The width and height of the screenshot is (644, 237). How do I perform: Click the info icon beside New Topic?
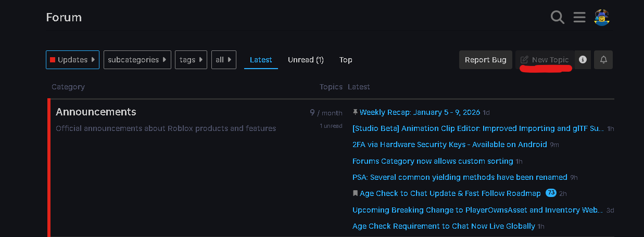click(583, 60)
